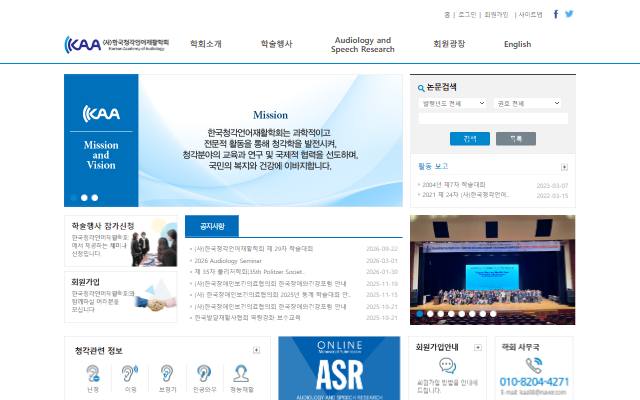640x400 pixels.
Task: Click the phone number 010-8204-4271
Action: tap(534, 382)
